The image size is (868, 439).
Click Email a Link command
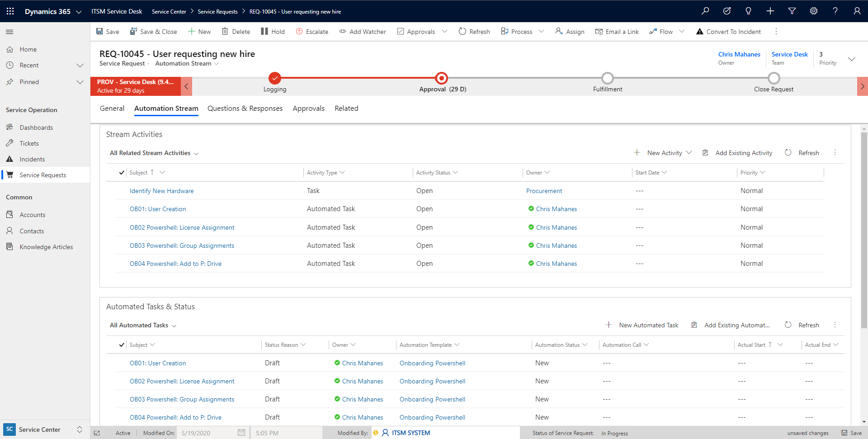[617, 32]
